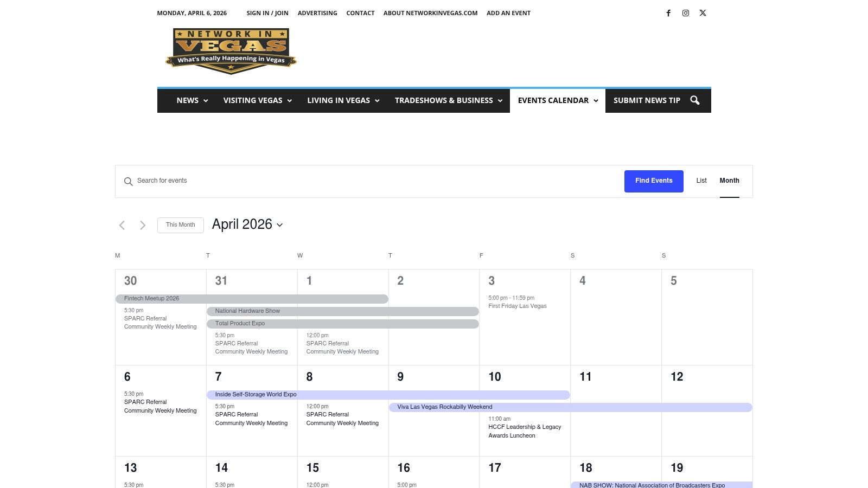Expand the TRADESHOWS & BUSINESS dropdown
The image size is (868, 488).
coord(500,100)
